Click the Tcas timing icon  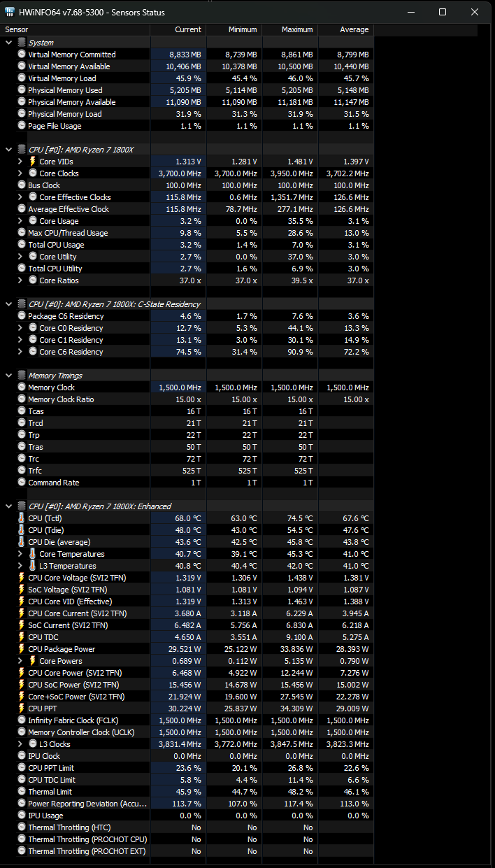point(22,411)
